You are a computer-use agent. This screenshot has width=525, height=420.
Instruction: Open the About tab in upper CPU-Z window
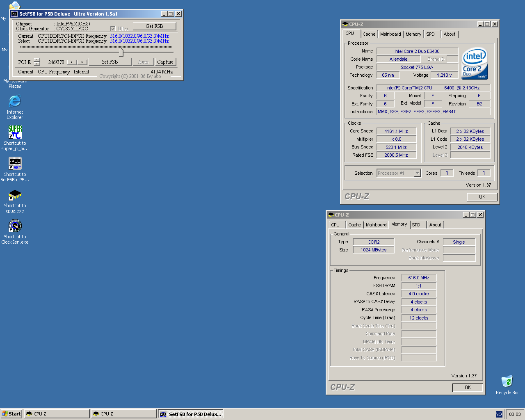click(x=450, y=34)
